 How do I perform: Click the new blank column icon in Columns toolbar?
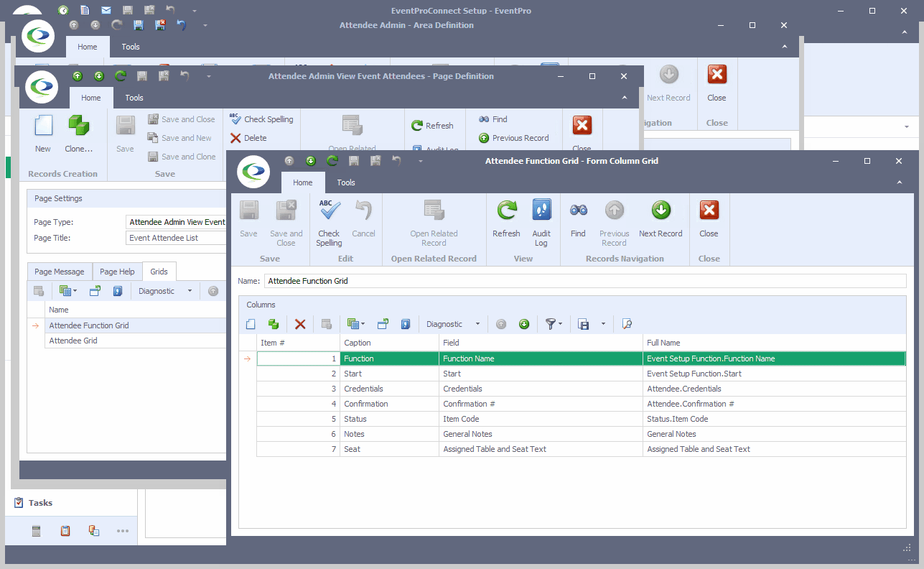(251, 324)
